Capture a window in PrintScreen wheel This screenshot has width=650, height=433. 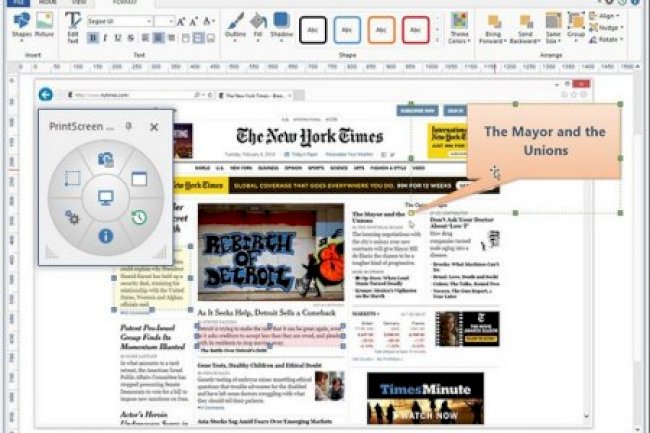[x=139, y=179]
